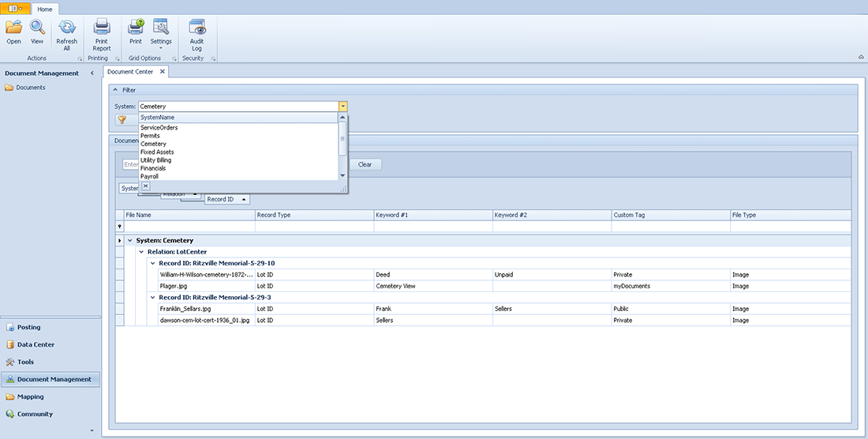
Task: Choose Permits from the system list
Action: pyautogui.click(x=238, y=136)
